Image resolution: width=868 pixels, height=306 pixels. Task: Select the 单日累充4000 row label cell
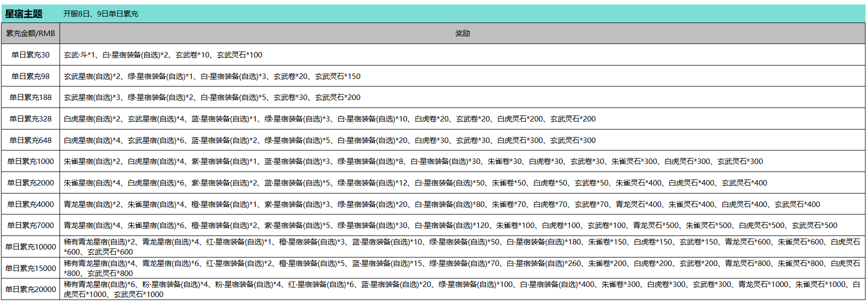tap(31, 204)
